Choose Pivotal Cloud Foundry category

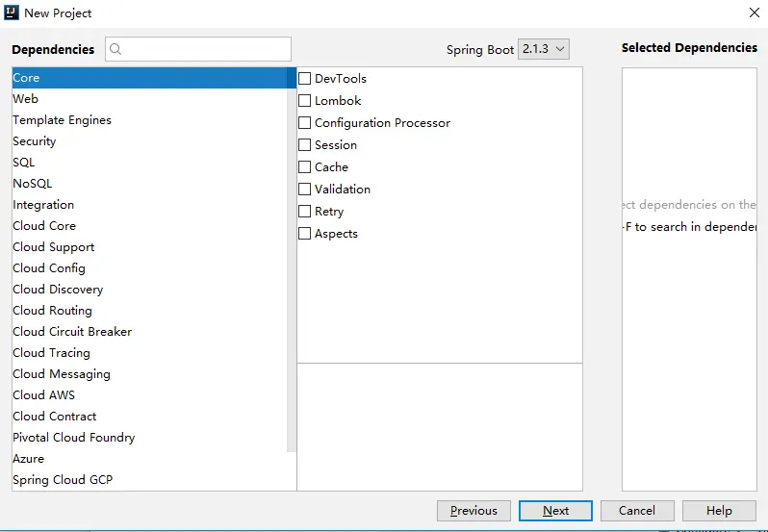click(x=149, y=437)
